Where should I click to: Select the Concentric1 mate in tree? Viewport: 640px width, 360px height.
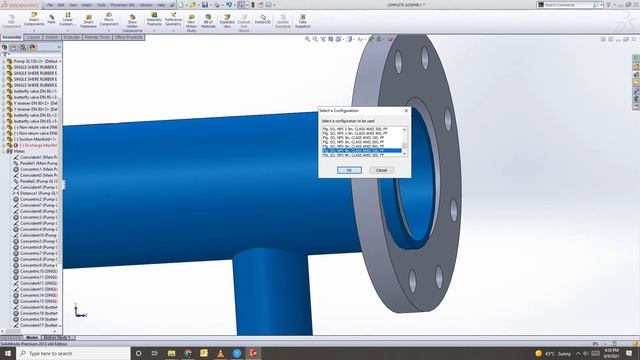click(38, 169)
